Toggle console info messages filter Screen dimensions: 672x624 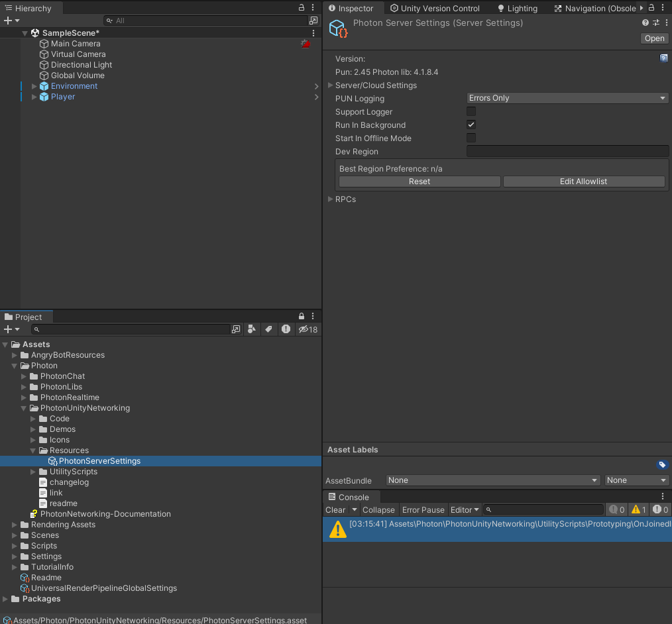(x=617, y=509)
